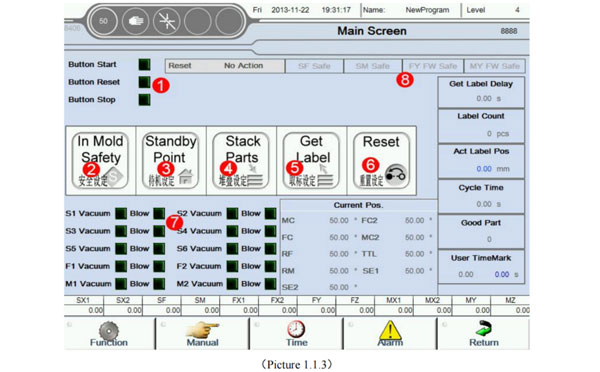Open the Get Label settings
The image size is (600, 372).
[x=311, y=160]
